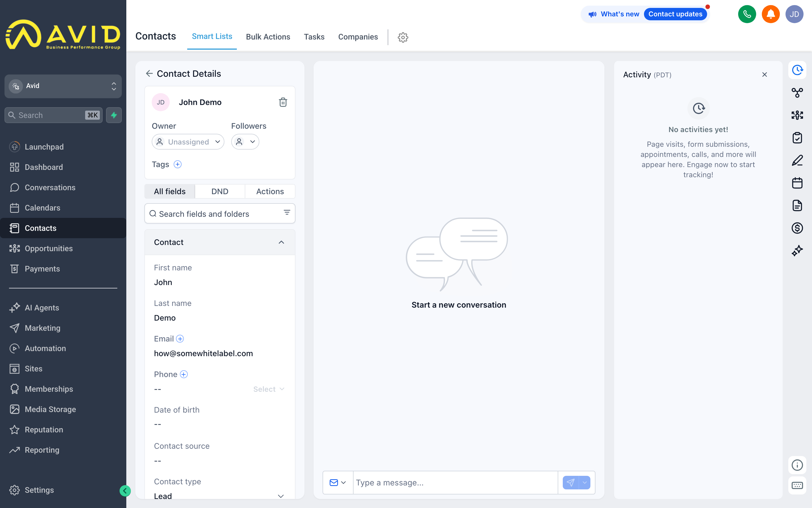Open Launchpad in sidebar

point(63,147)
